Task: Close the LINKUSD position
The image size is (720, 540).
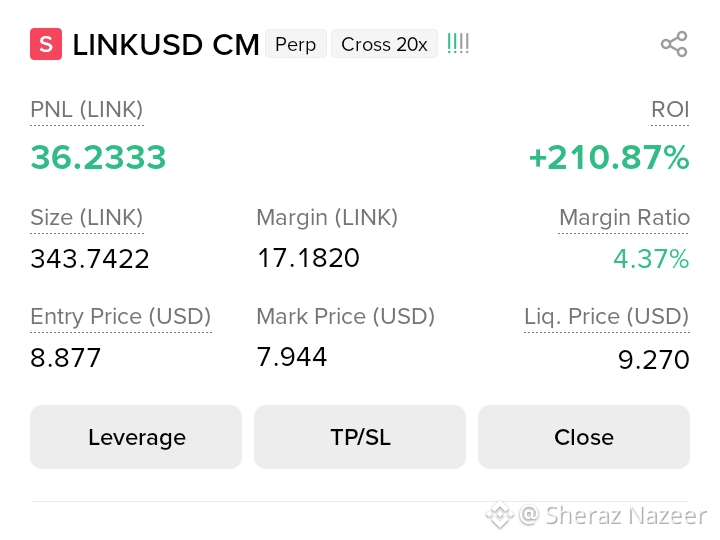Action: [x=584, y=437]
